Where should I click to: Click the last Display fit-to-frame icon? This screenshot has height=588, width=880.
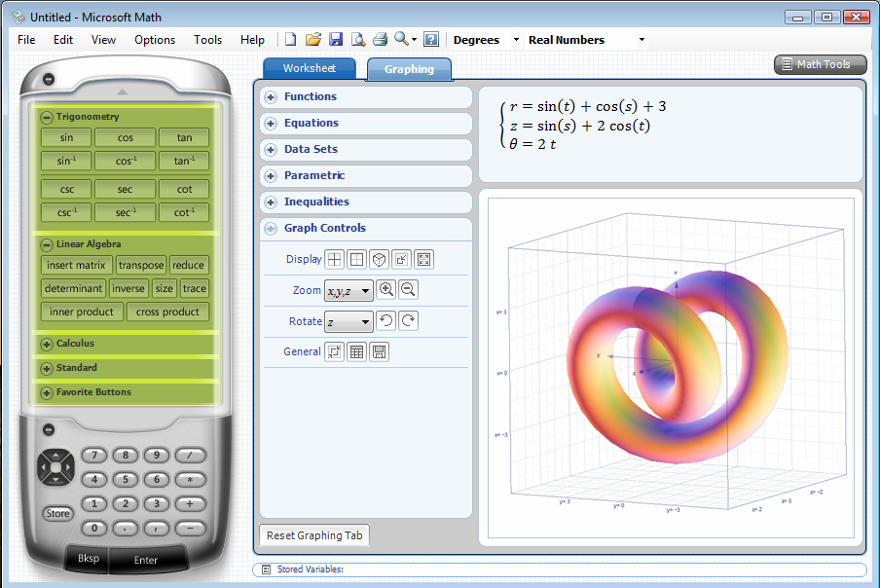tap(424, 259)
